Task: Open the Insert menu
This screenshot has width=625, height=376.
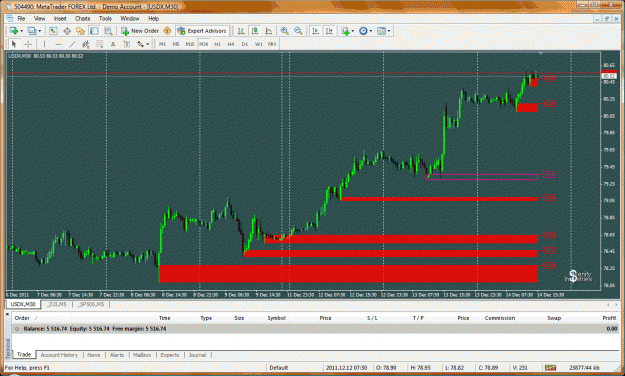Action: pos(60,19)
